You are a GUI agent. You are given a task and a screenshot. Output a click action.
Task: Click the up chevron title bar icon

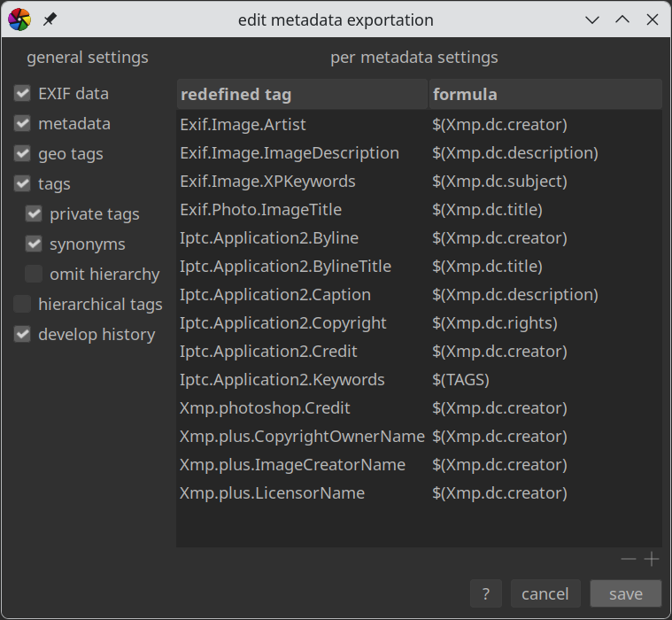pos(622,19)
